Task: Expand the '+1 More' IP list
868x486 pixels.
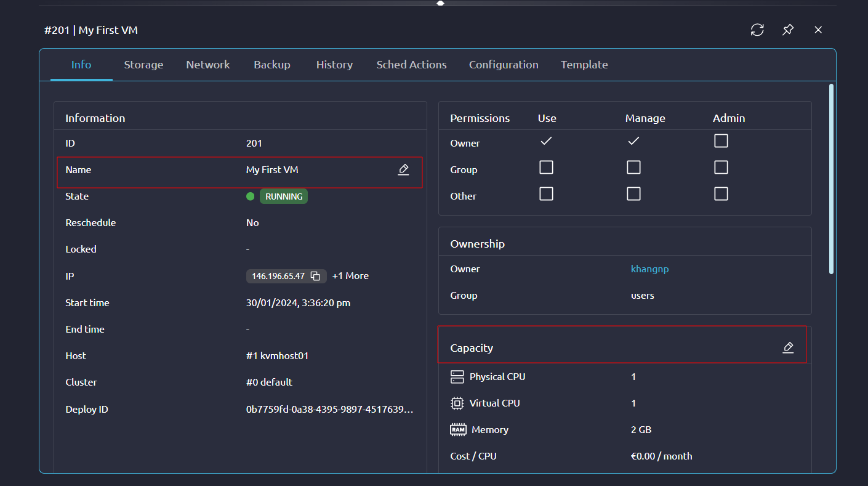Action: [350, 276]
